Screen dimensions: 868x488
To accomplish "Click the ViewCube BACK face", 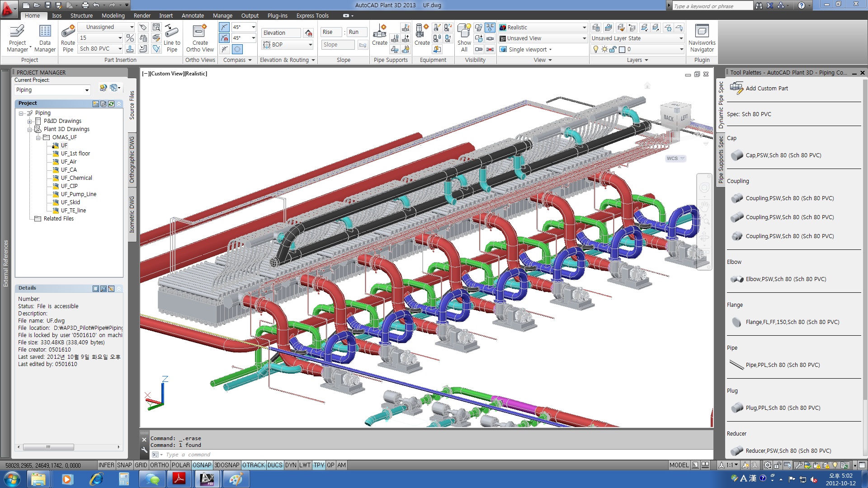I will pyautogui.click(x=668, y=118).
